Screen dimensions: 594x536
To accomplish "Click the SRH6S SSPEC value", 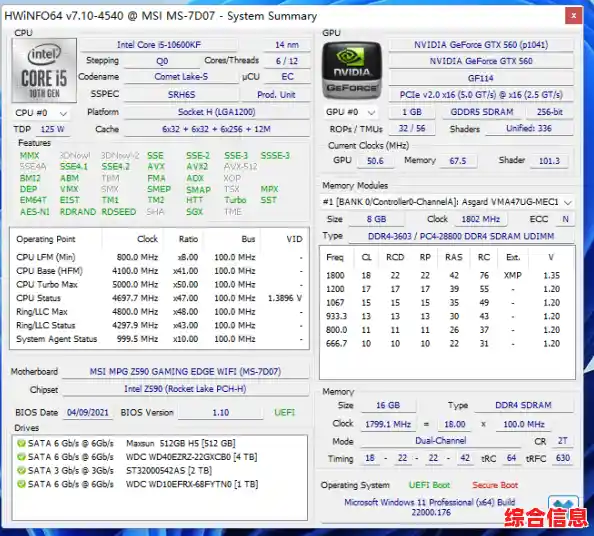I will click(x=181, y=95).
